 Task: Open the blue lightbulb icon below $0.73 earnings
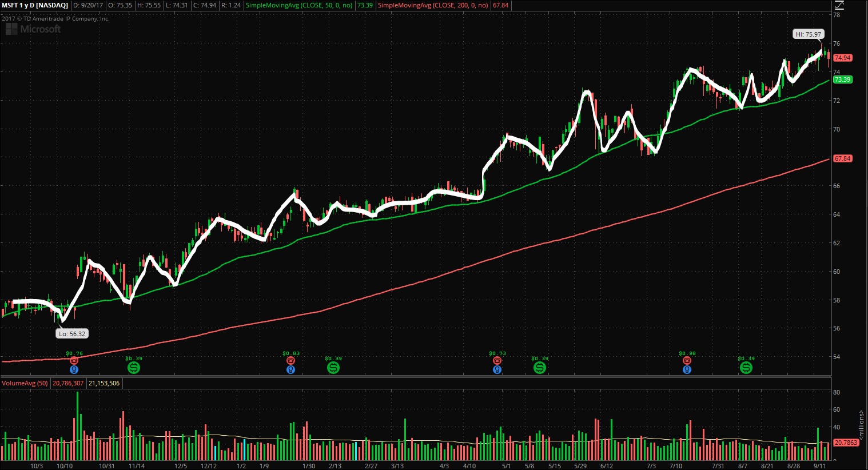click(497, 370)
